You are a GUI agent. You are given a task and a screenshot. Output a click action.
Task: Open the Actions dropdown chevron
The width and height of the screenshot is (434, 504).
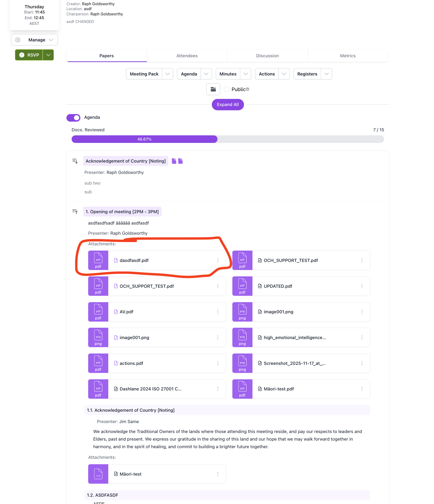point(284,74)
